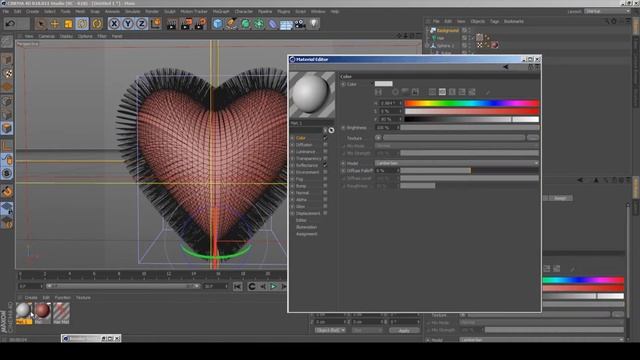Screen dimensions: 640x360
Task: Open the Model dropdown (Lambertian)
Action: tap(457, 163)
